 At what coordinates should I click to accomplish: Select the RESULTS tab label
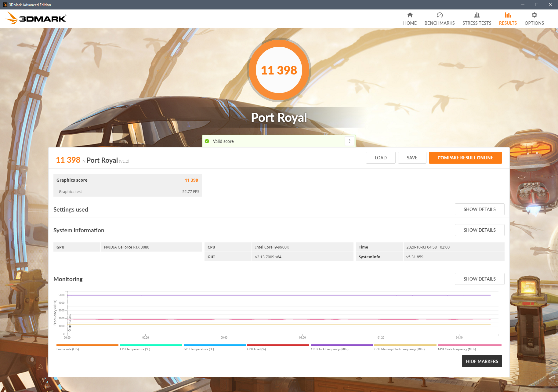pos(508,23)
